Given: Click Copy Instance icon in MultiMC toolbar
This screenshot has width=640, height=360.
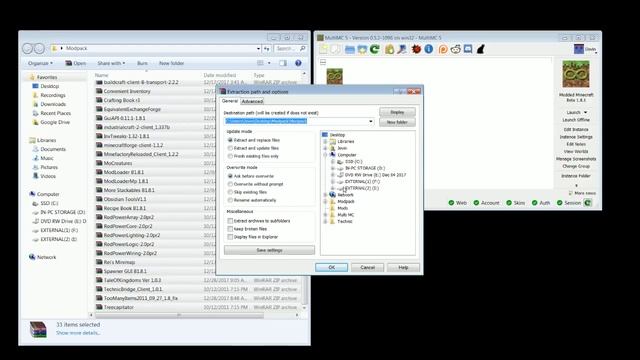Looking at the screenshot, I should pyautogui.click(x=336, y=49).
